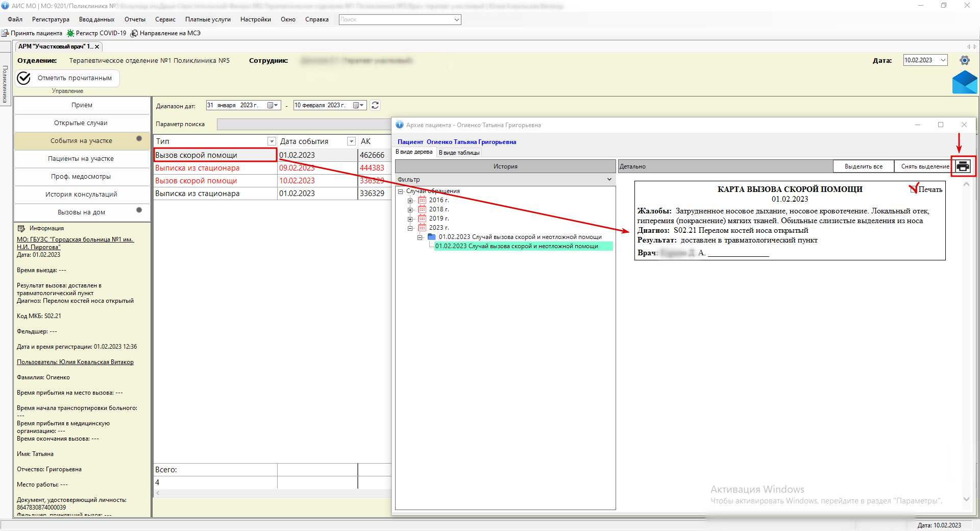Click the dot indicator on Вызовы на дом
This screenshot has width=980, height=531.
(x=139, y=210)
